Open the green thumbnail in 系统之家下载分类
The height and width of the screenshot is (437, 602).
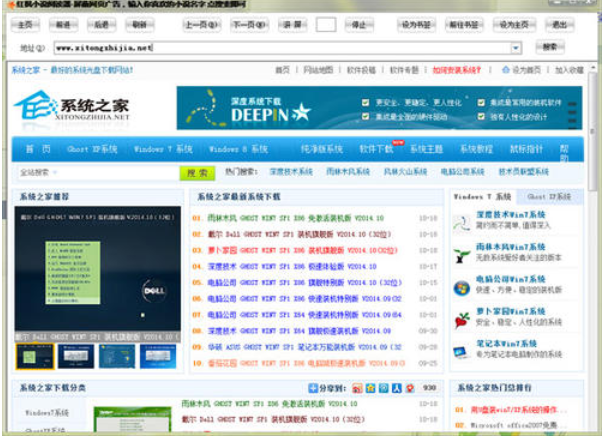pyautogui.click(x=132, y=419)
